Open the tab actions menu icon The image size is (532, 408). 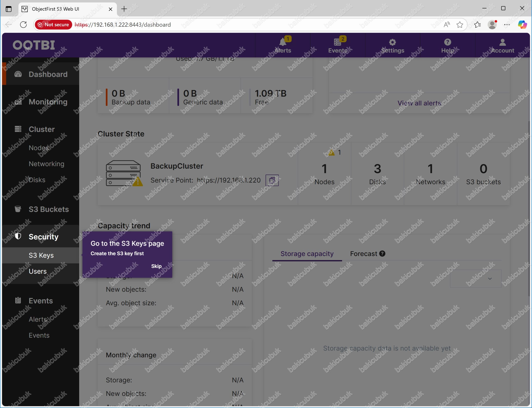coord(9,9)
